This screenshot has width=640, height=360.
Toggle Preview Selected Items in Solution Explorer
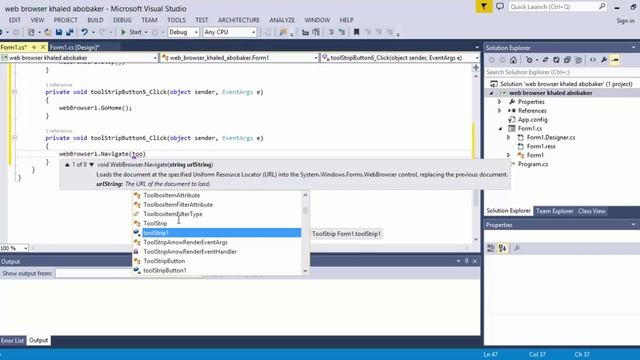point(615,60)
